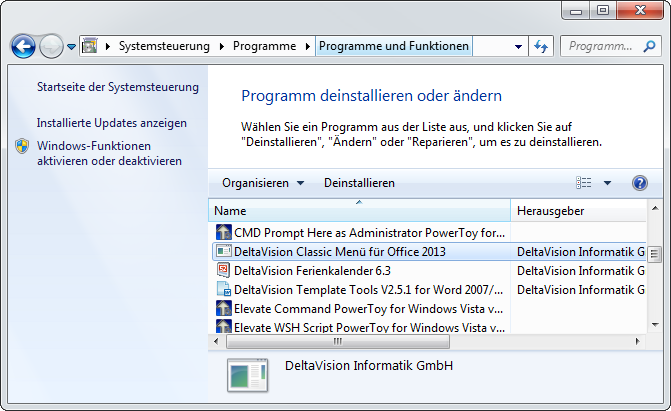Click icon of DeltaVision Template Tools row
This screenshot has height=411, width=671.
(x=224, y=289)
